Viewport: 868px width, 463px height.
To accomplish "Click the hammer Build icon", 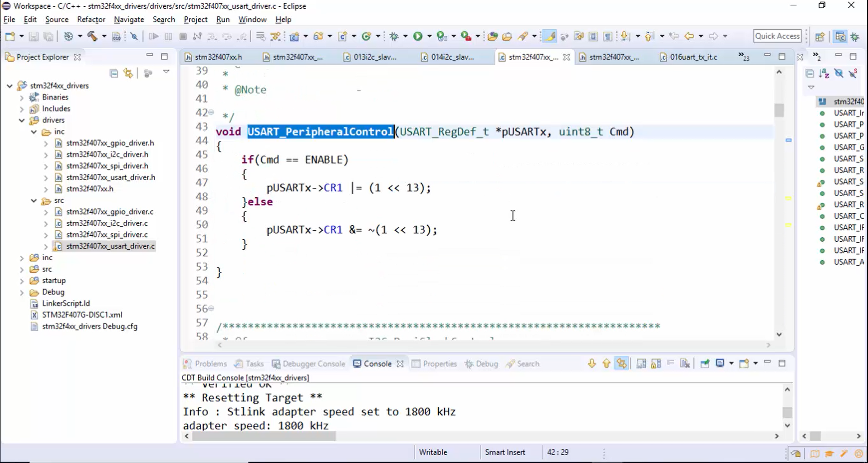I will [92, 36].
